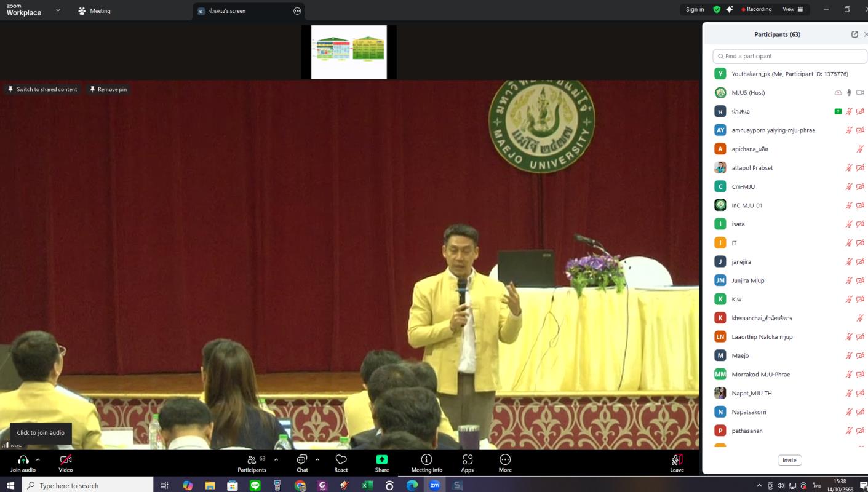
Task: Open the View menu
Action: click(792, 9)
